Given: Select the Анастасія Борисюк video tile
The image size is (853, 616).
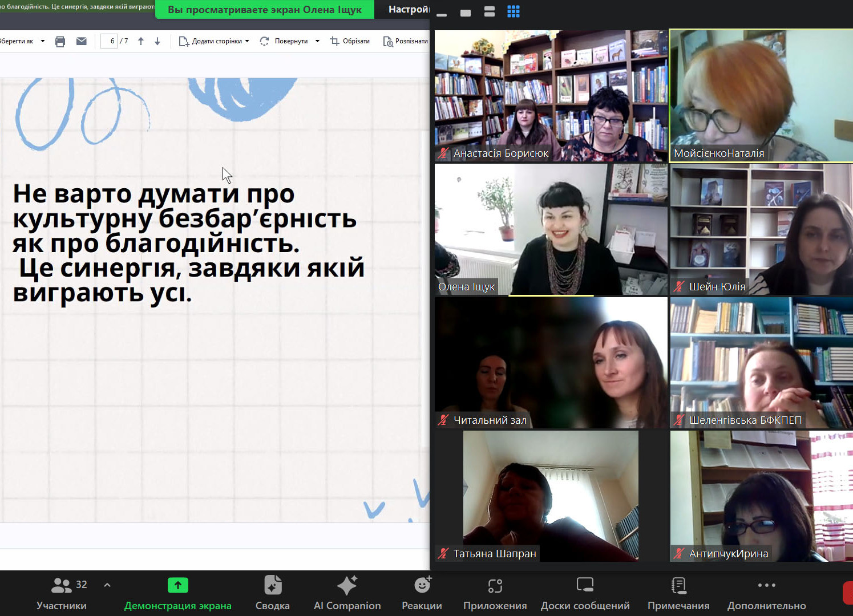Looking at the screenshot, I should click(551, 96).
